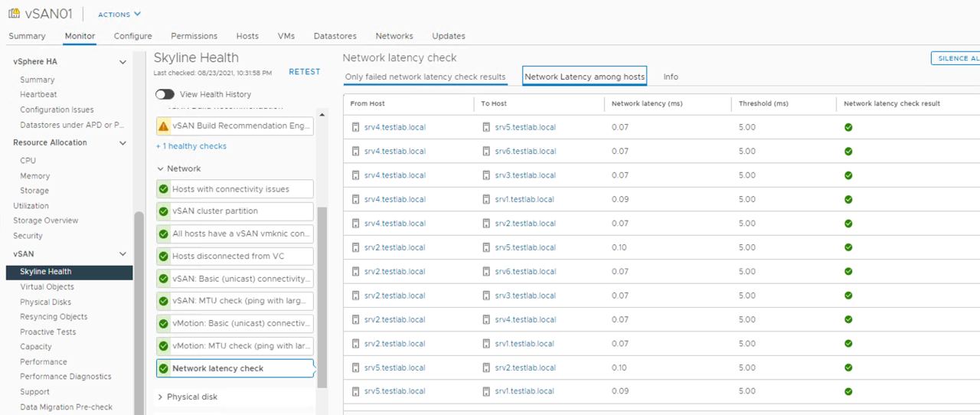Open the Datastores tab
980x415 pixels.
(335, 36)
